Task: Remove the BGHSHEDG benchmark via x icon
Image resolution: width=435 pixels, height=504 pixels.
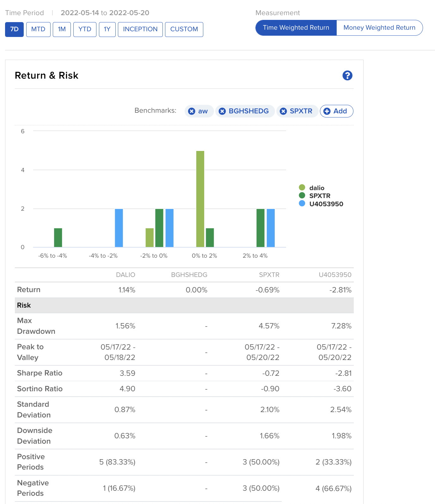Action: coord(222,111)
